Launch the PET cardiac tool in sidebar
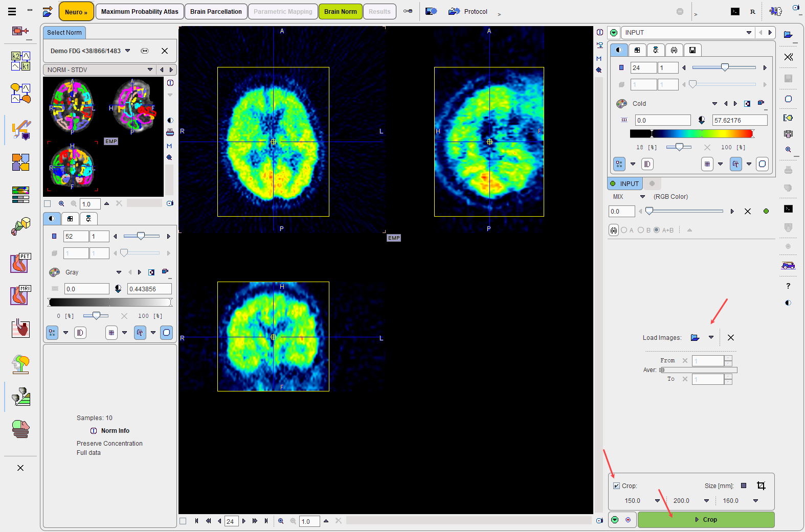The width and height of the screenshot is (805, 532). (x=20, y=263)
